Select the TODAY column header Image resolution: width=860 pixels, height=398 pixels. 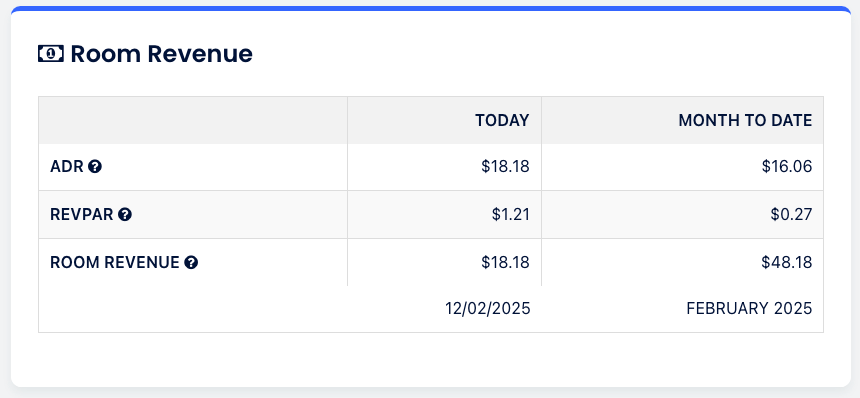502,121
